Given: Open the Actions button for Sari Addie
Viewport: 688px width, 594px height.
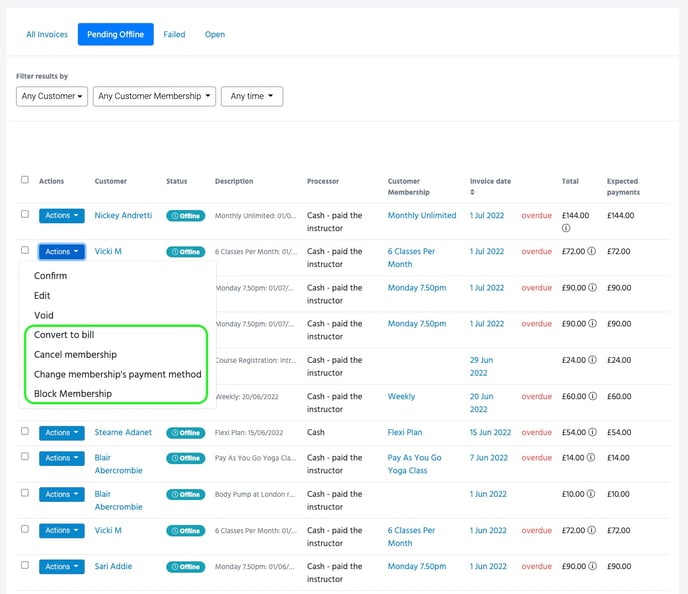Looking at the screenshot, I should [62, 567].
